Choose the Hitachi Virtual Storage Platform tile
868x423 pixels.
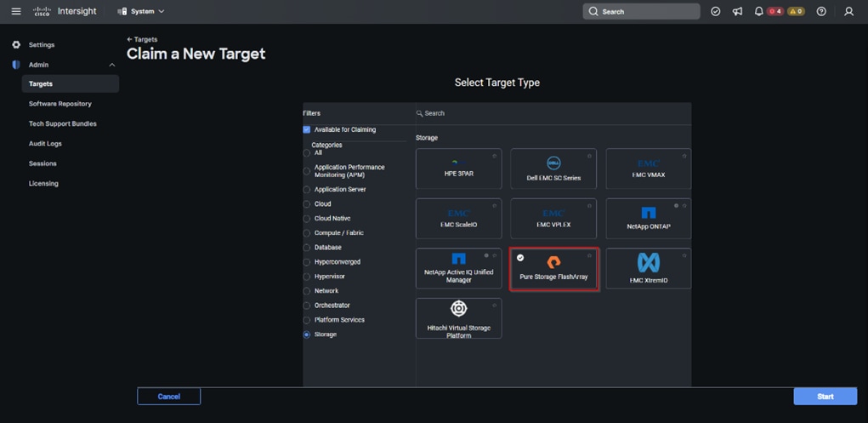(x=458, y=318)
